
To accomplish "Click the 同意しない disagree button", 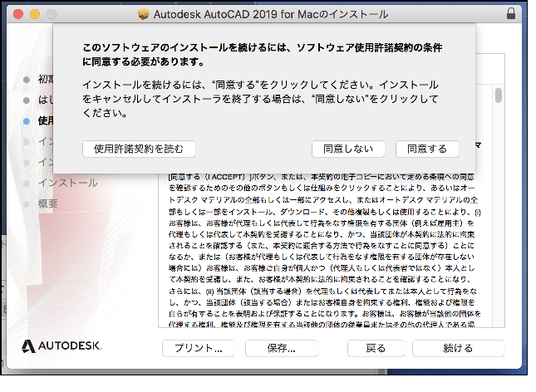I will tap(348, 149).
